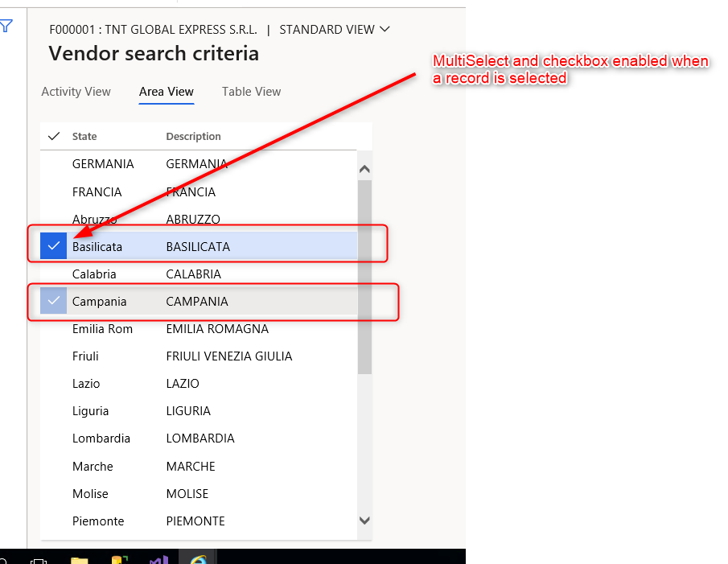Uncheck the Campania row checkbox
Screen dimensions: 728x564
(x=52, y=300)
